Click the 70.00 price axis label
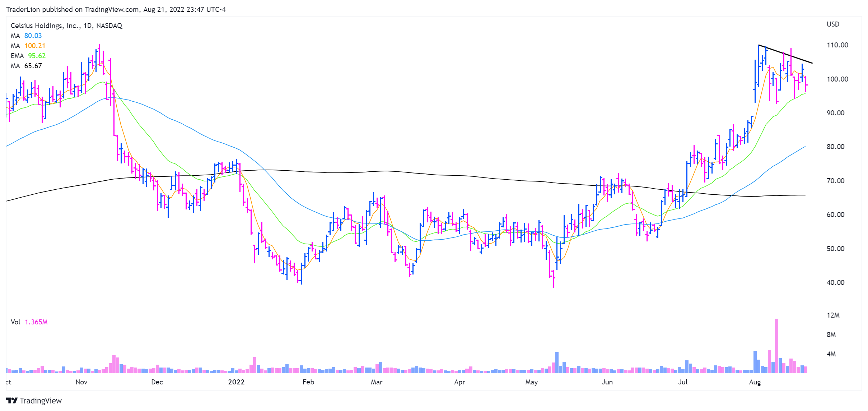Viewport: 868px width, 411px height. tap(836, 181)
